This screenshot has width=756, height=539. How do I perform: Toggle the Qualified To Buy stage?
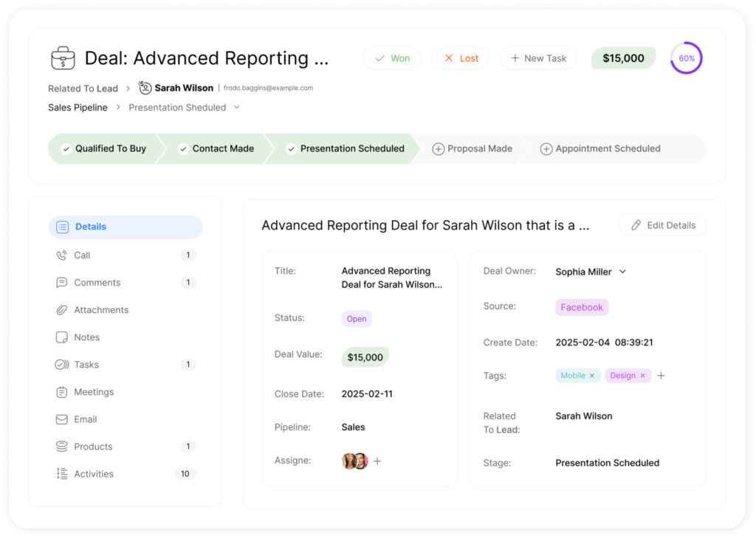click(103, 148)
